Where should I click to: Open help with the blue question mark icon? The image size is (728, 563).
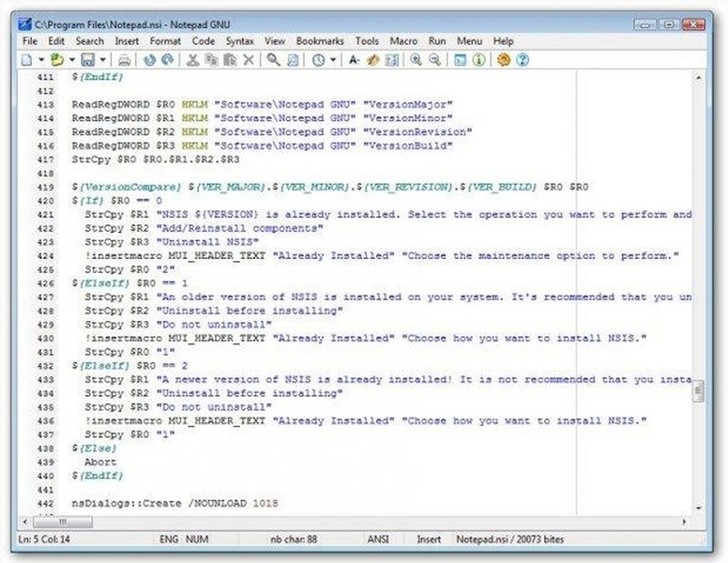[523, 60]
